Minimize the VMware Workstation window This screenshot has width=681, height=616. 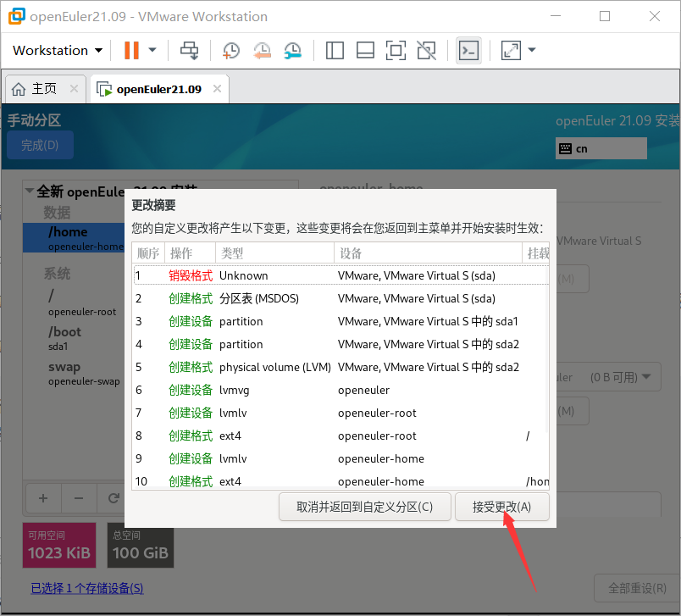pyautogui.click(x=556, y=16)
